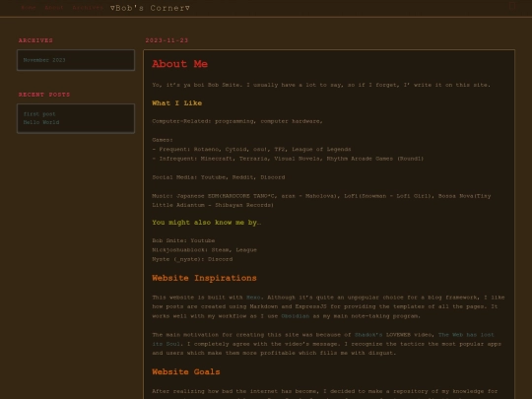Open the Shadok's channel link
532x399 pixels.
(368, 335)
